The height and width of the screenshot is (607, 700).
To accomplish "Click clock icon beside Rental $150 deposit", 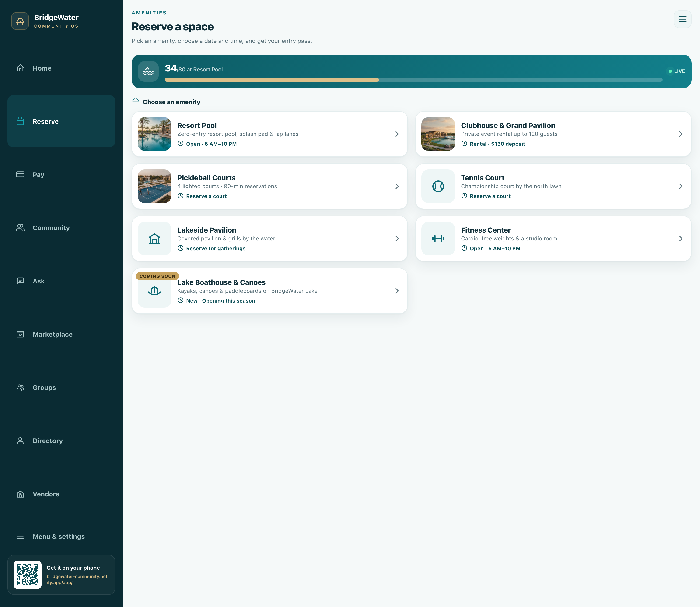I will [464, 144].
